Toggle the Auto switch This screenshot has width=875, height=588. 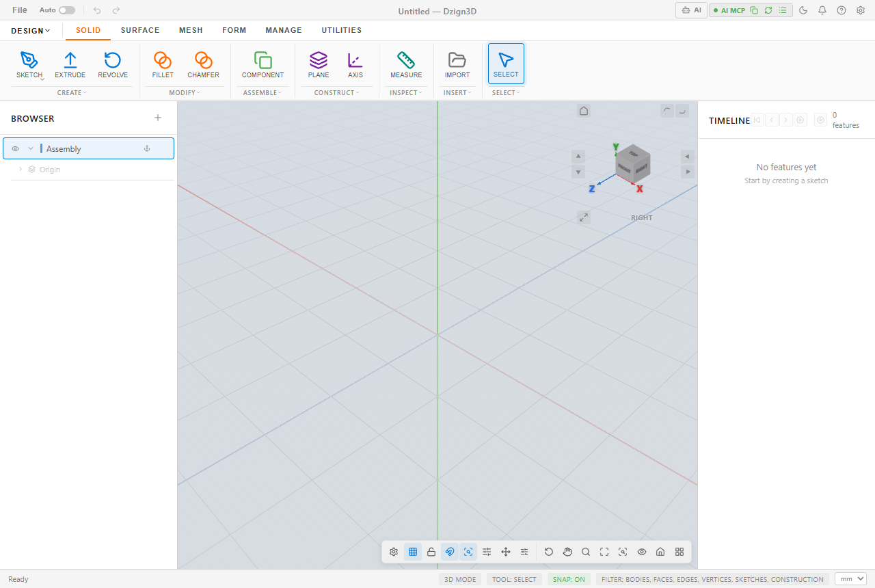point(67,10)
